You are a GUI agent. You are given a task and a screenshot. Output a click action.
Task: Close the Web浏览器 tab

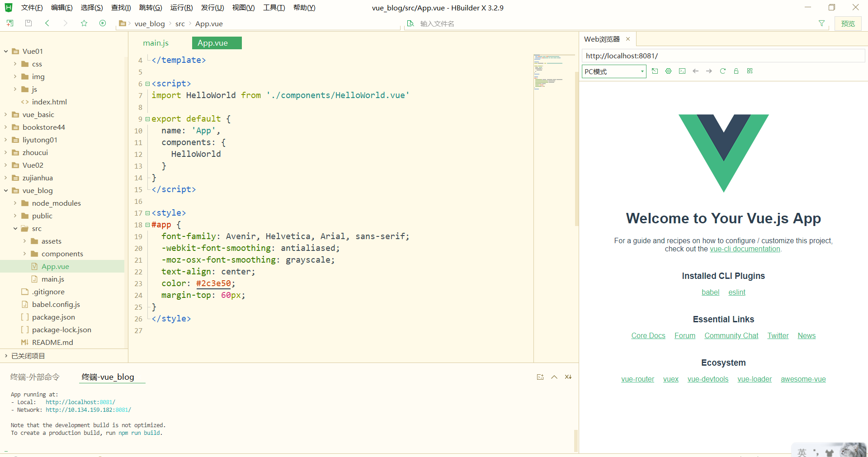point(628,39)
